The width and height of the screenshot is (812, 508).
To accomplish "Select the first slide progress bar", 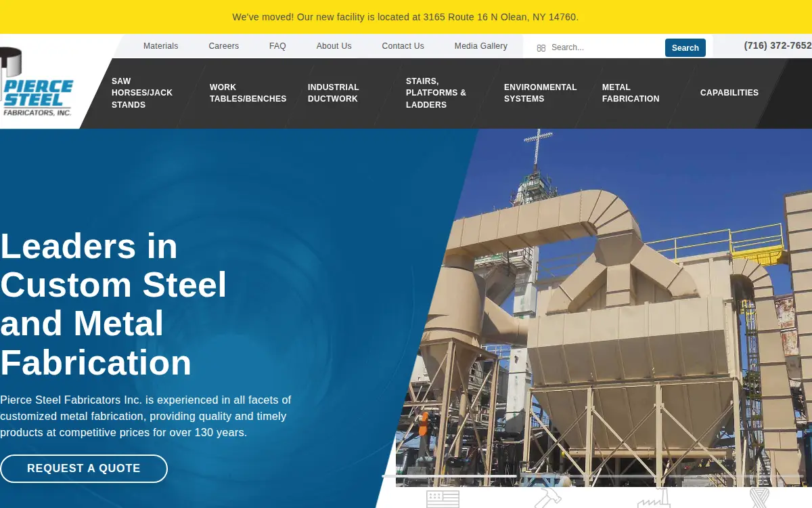I will 449,476.
